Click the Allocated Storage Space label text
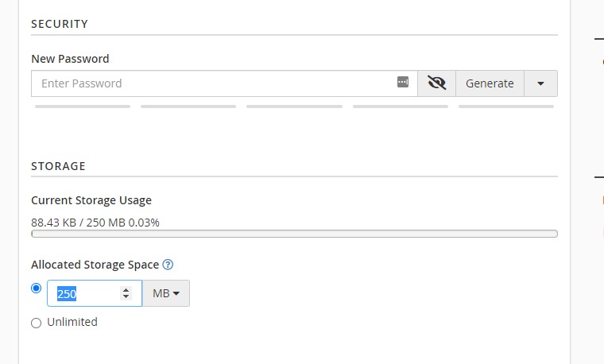This screenshot has height=364, width=604. pyautogui.click(x=95, y=265)
